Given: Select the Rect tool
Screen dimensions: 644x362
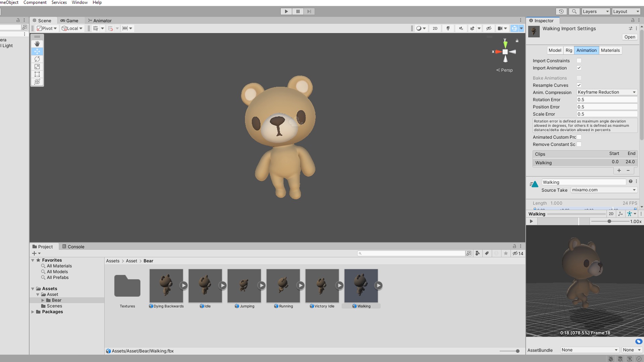Looking at the screenshot, I should coord(37,74).
